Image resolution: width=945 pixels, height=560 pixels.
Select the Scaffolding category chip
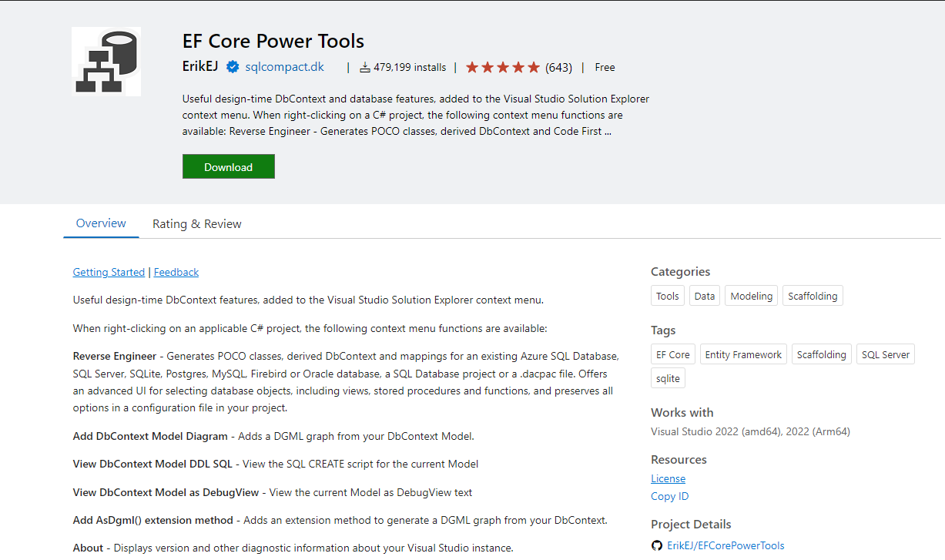tap(813, 296)
